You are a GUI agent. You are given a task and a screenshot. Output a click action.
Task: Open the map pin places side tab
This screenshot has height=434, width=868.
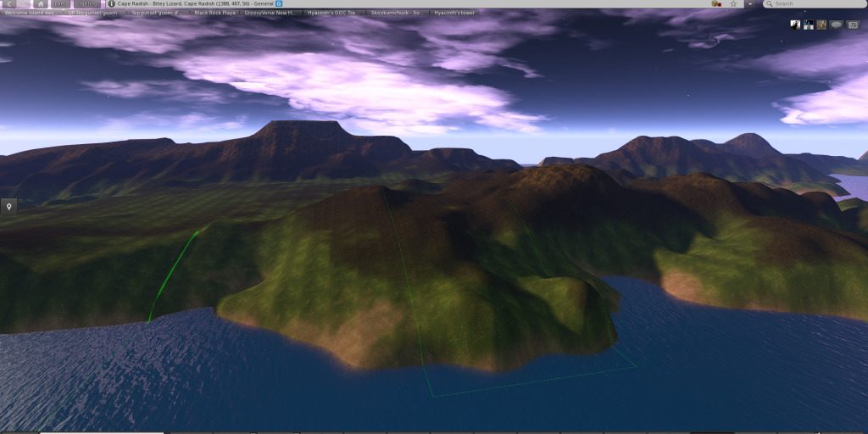click(x=9, y=206)
